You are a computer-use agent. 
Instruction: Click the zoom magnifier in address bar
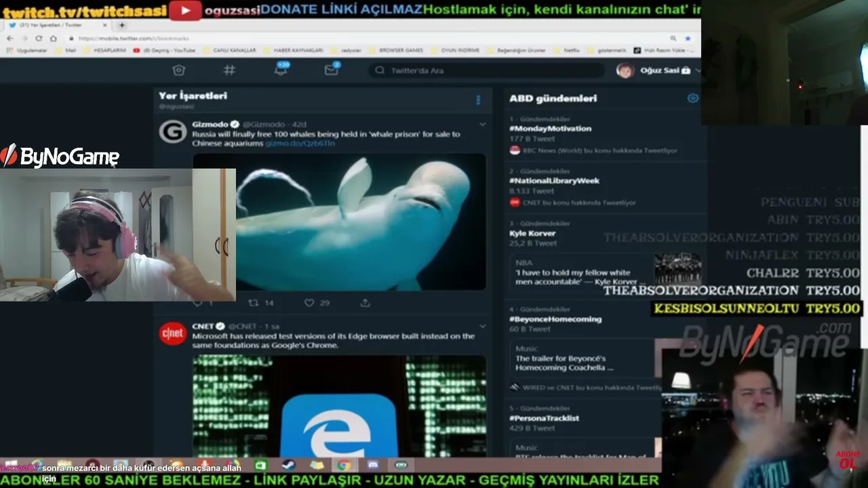point(673,38)
